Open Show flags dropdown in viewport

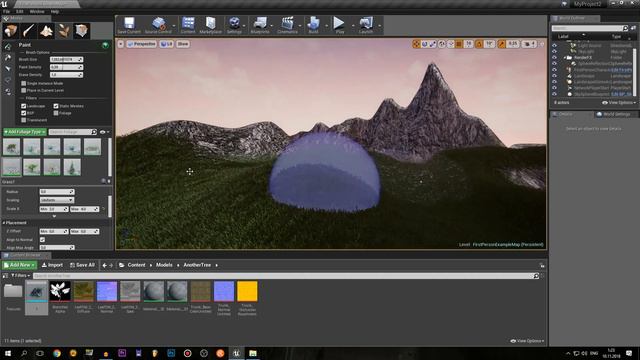(x=183, y=44)
